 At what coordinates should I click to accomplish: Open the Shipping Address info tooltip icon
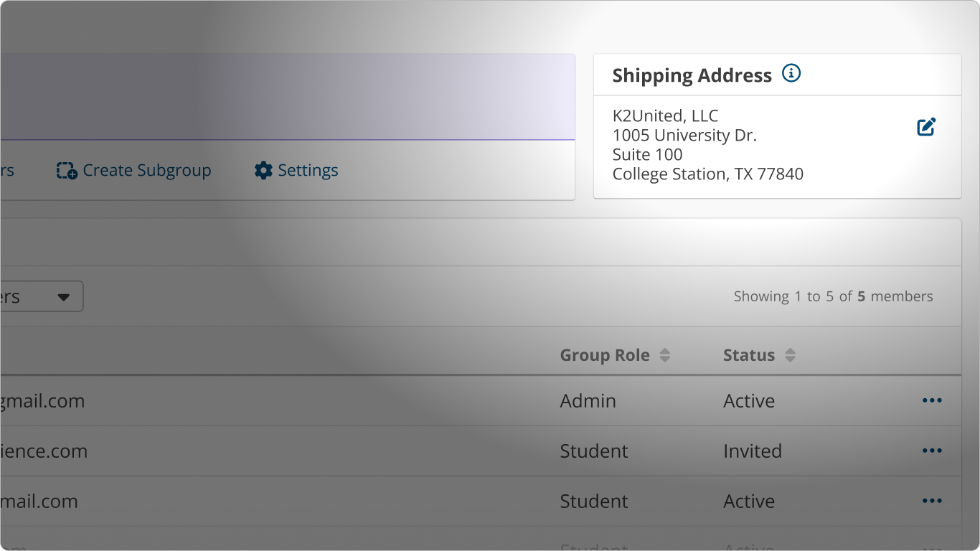click(x=791, y=73)
